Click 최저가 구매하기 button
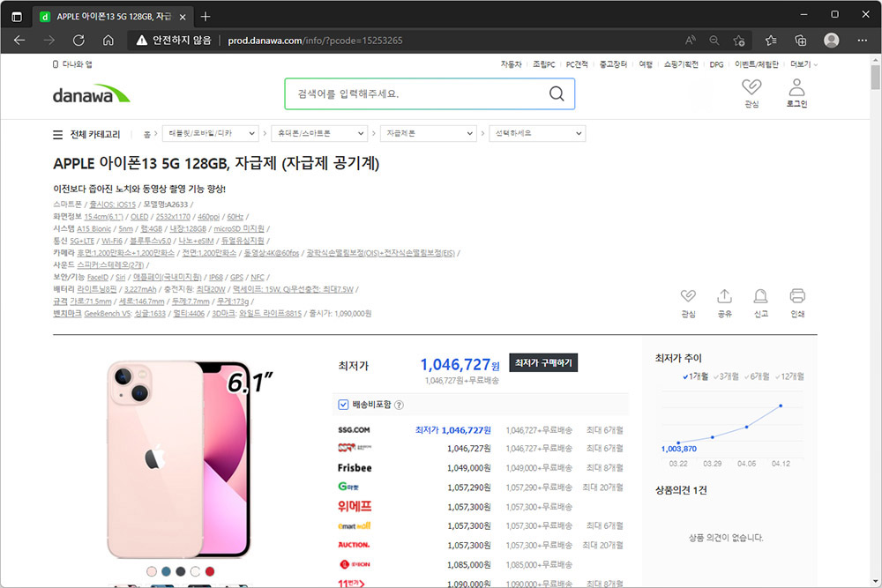This screenshot has height=588, width=882. click(542, 362)
